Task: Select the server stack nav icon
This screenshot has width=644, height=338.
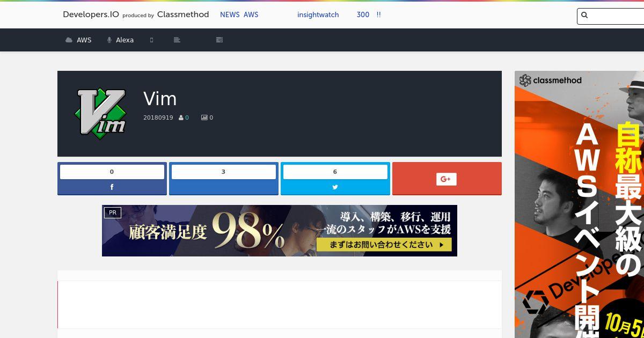Action: tap(219, 40)
